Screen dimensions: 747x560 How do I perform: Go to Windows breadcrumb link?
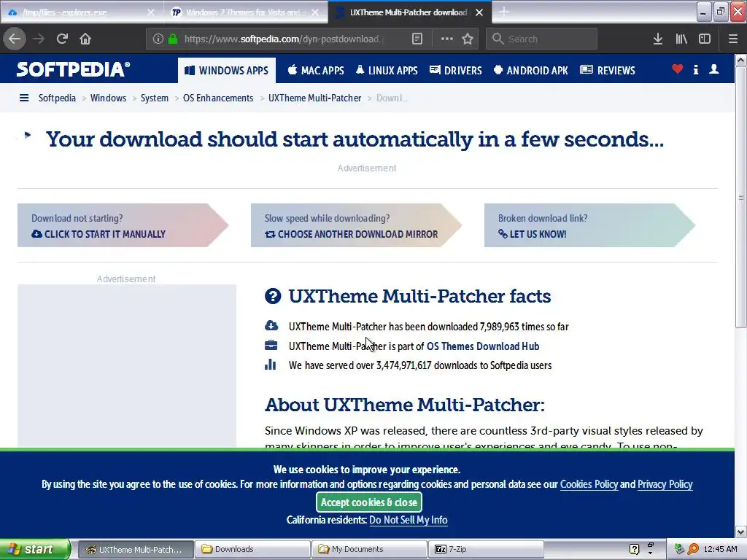point(108,98)
